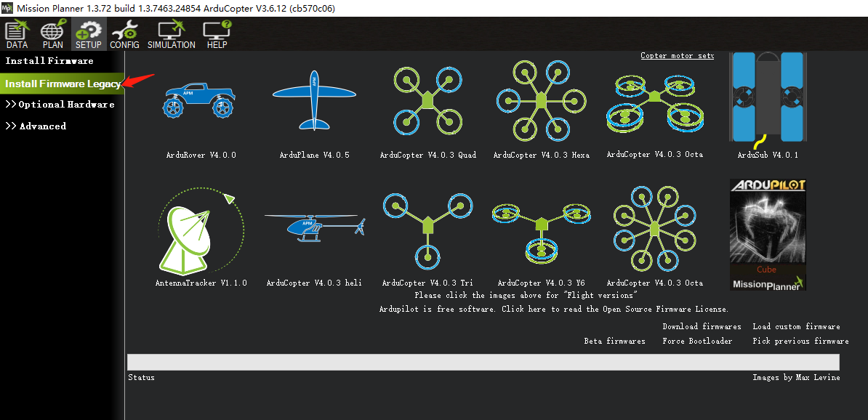868x420 pixels.
Task: Open the SETUP screen
Action: tap(89, 34)
